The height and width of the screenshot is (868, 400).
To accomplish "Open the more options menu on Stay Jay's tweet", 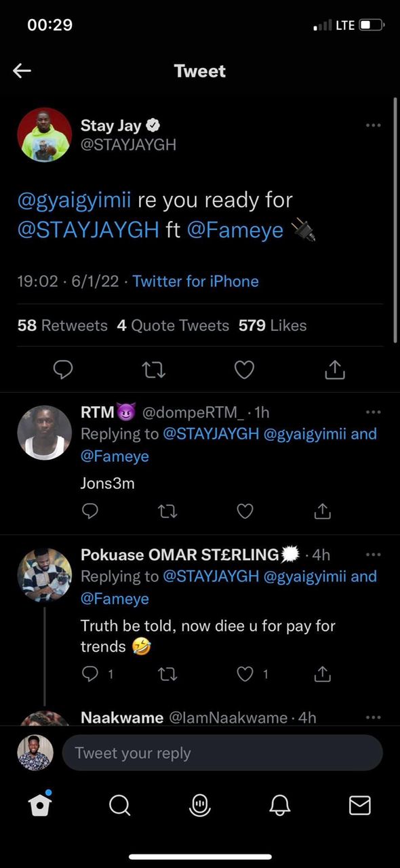I will click(x=373, y=125).
